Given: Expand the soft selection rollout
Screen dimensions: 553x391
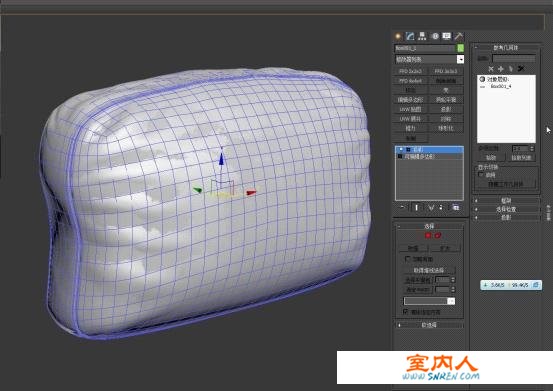Looking at the screenshot, I should [429, 325].
